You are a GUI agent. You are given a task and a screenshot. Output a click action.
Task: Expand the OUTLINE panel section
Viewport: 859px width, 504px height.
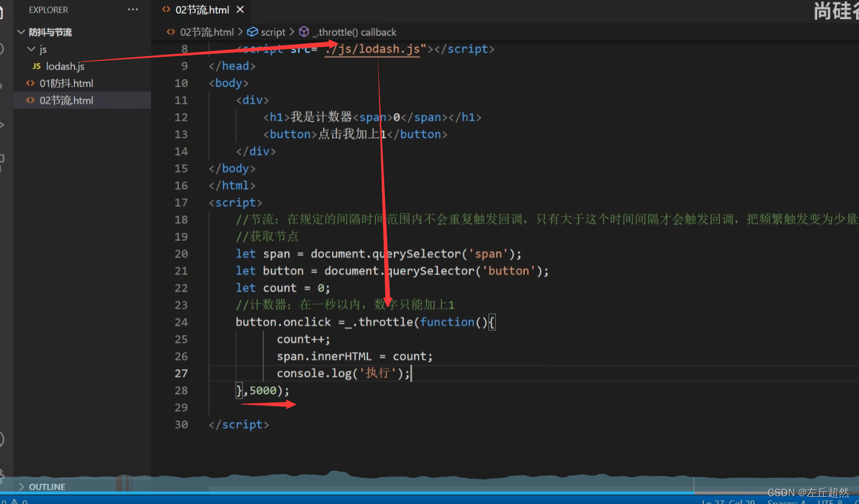pos(47,487)
